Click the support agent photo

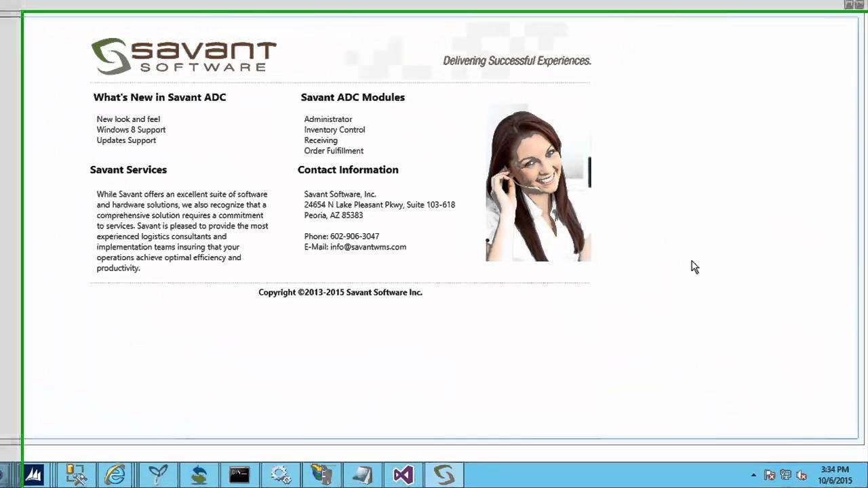click(538, 183)
